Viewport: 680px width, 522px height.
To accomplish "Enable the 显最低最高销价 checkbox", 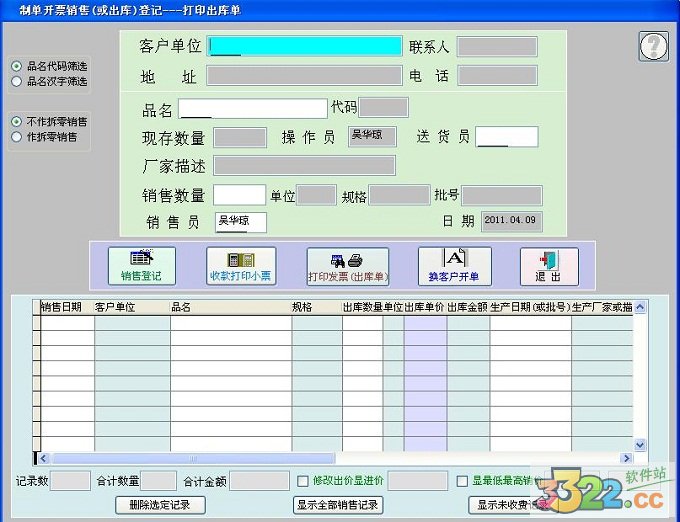I will (462, 481).
